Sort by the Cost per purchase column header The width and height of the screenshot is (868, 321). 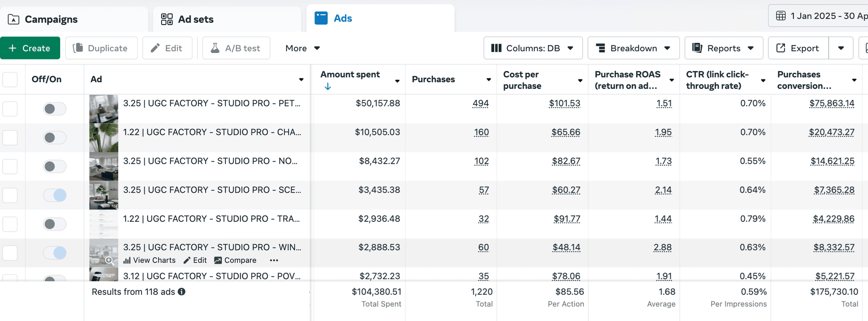pyautogui.click(x=522, y=80)
